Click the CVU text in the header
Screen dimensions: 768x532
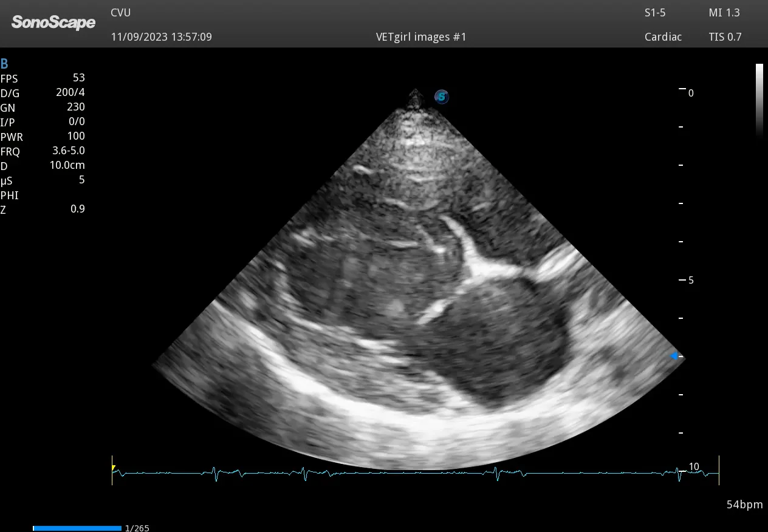pyautogui.click(x=120, y=13)
